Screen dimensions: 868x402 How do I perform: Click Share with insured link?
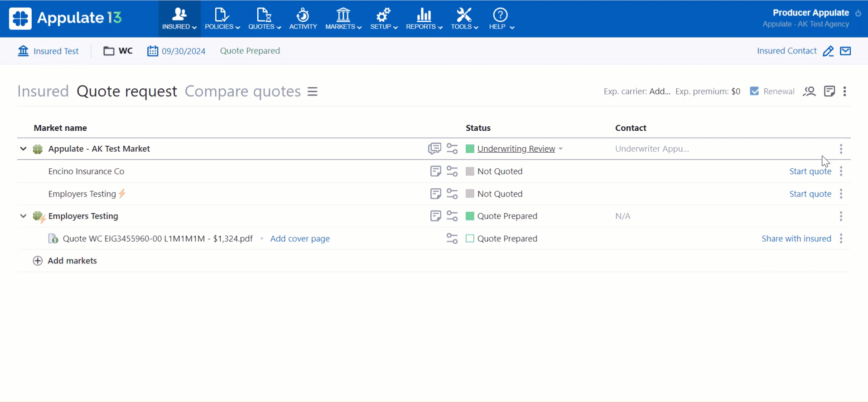coord(796,239)
